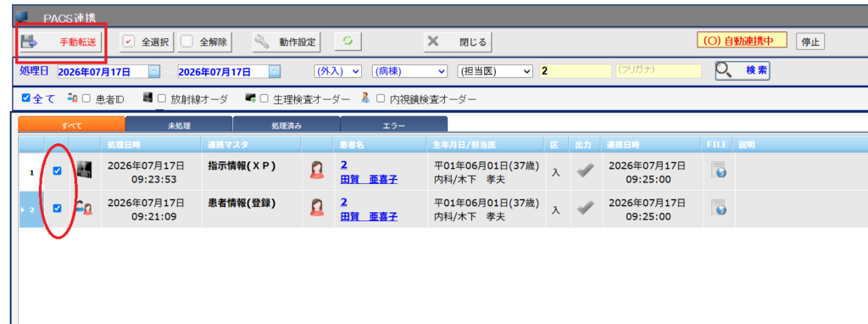Open the FILE icon in row 1
Screen dimensions: 868x324
719,170
